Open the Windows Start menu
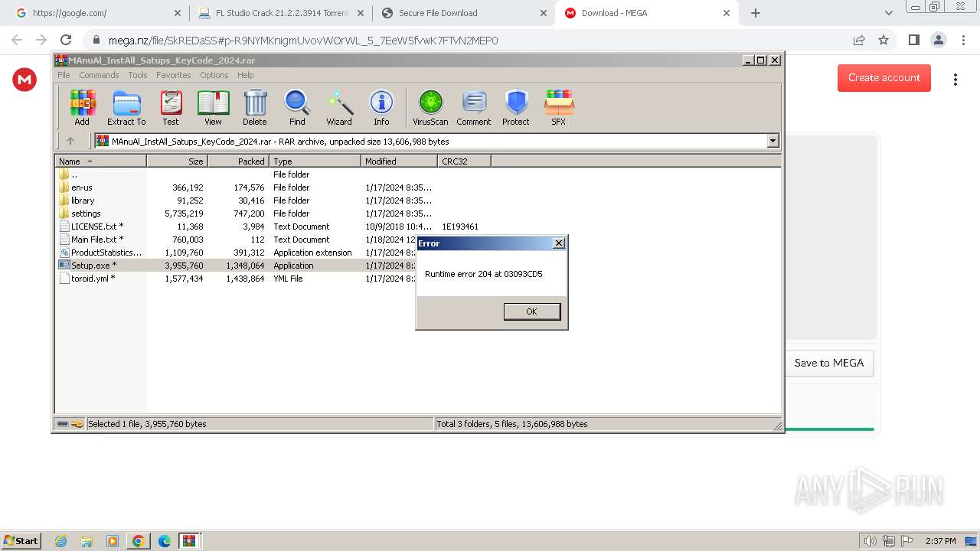980x551 pixels. [x=21, y=540]
